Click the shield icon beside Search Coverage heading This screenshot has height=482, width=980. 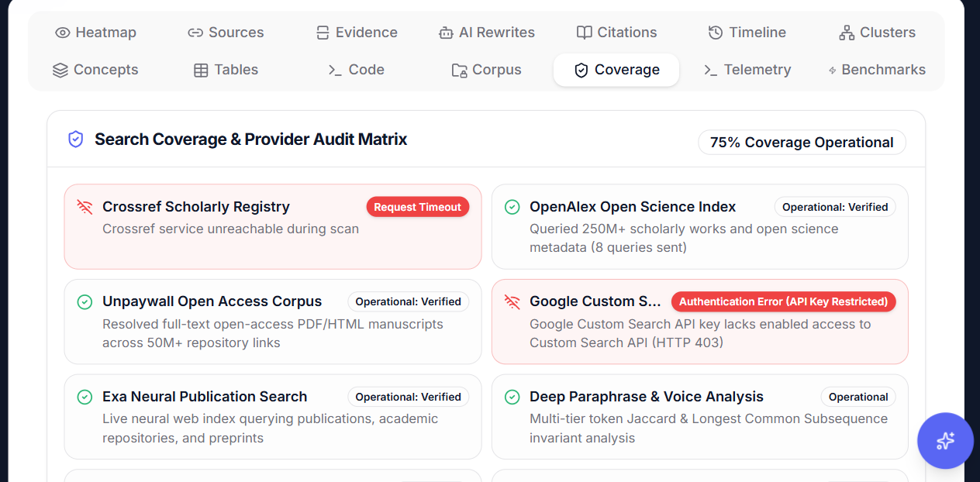coord(75,139)
